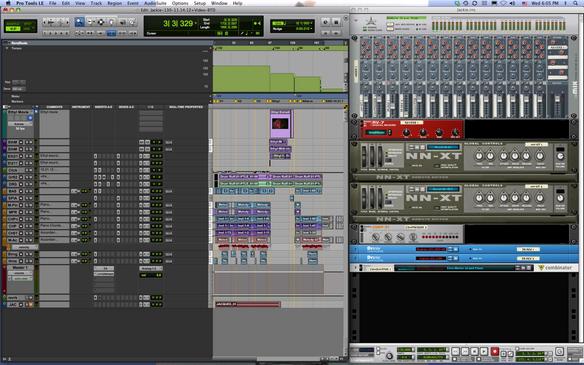Click the Play button in Reason transport
This screenshot has height=365, width=584.
(483, 351)
